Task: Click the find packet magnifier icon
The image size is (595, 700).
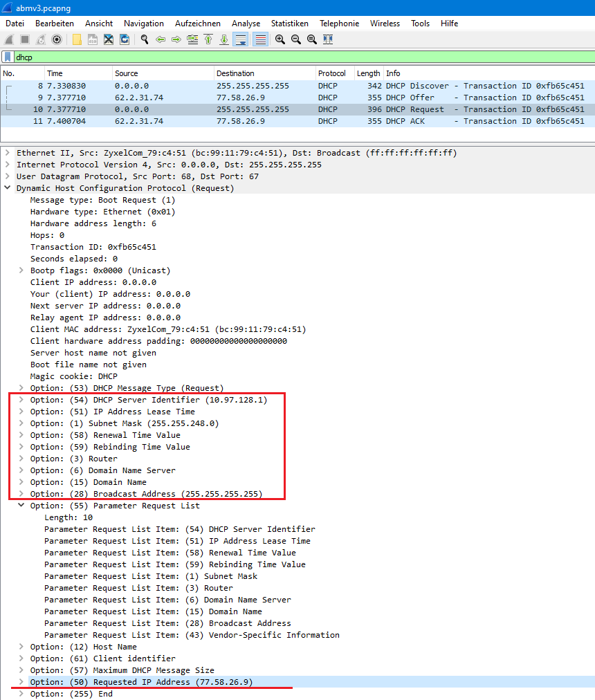Action: 144,39
